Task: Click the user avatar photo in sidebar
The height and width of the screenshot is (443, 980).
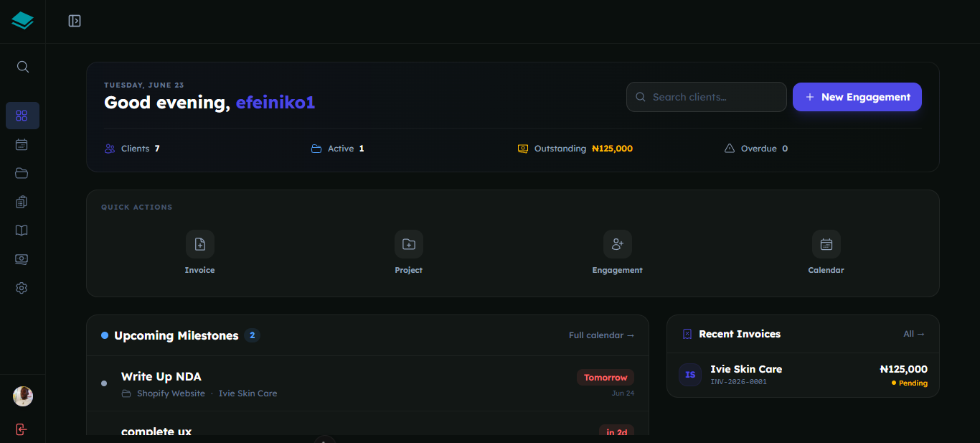Action: [x=23, y=396]
